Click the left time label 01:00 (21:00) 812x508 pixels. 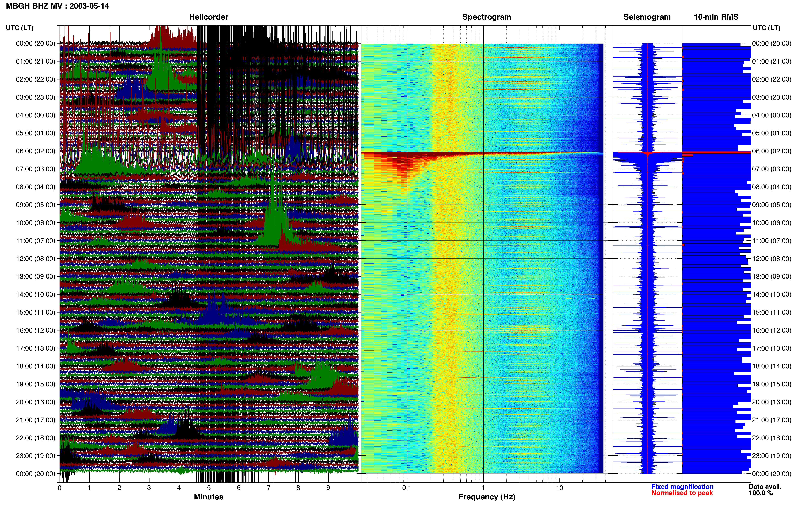click(x=36, y=61)
